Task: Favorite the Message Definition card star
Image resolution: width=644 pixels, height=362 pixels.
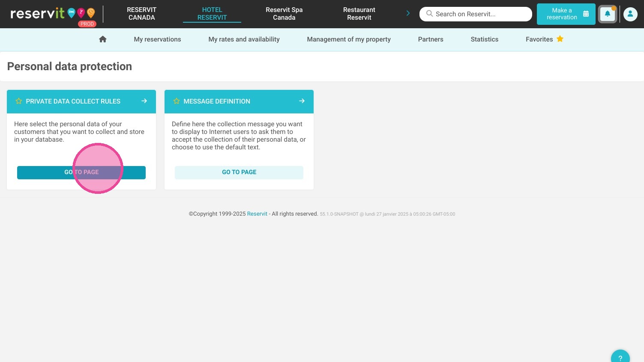Action: [x=177, y=101]
